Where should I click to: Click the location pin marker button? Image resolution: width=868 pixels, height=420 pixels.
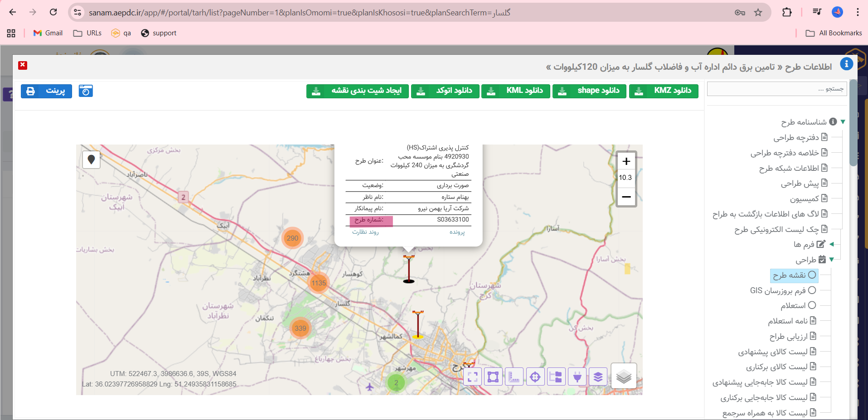91,159
